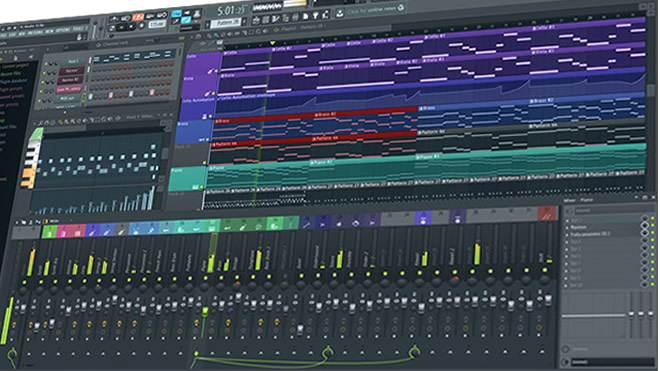Adjust the selected Piano mixer track fader
Viewport: 660px width, 371px height.
click(205, 312)
